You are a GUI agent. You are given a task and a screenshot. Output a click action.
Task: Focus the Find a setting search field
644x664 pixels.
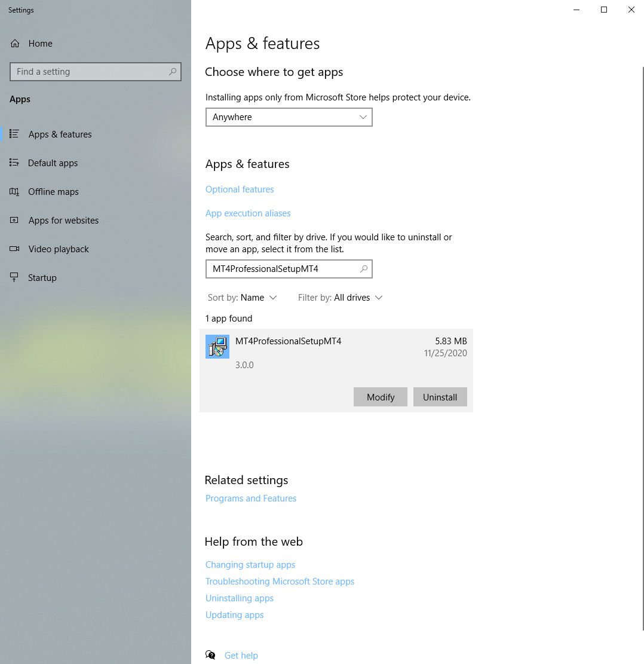click(x=95, y=72)
